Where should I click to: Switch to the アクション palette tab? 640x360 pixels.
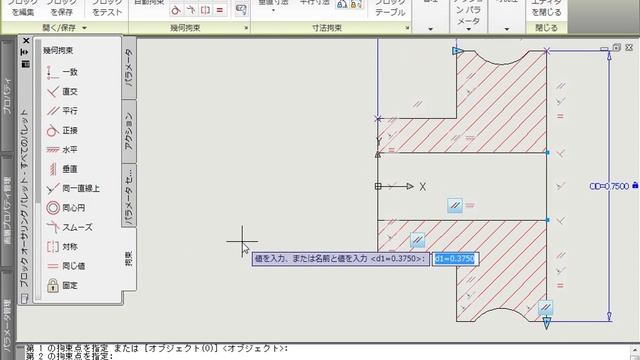(129, 131)
